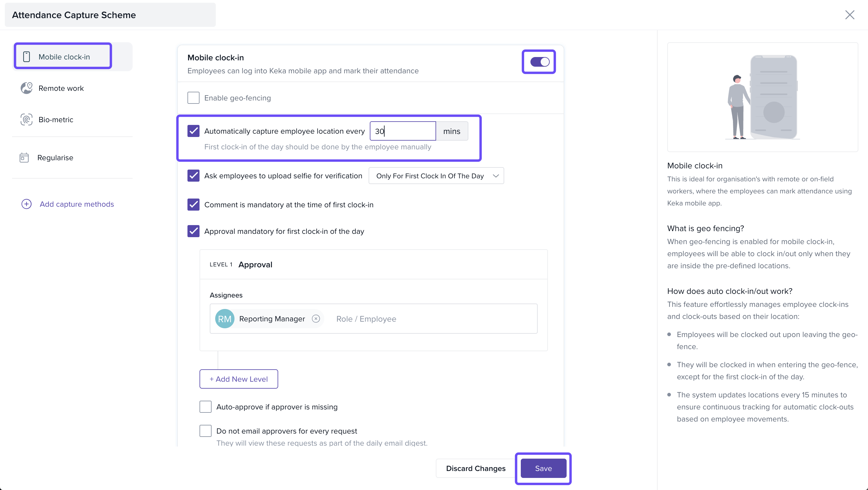Image resolution: width=868 pixels, height=490 pixels.
Task: Enable the geo-fencing checkbox
Action: coord(193,98)
